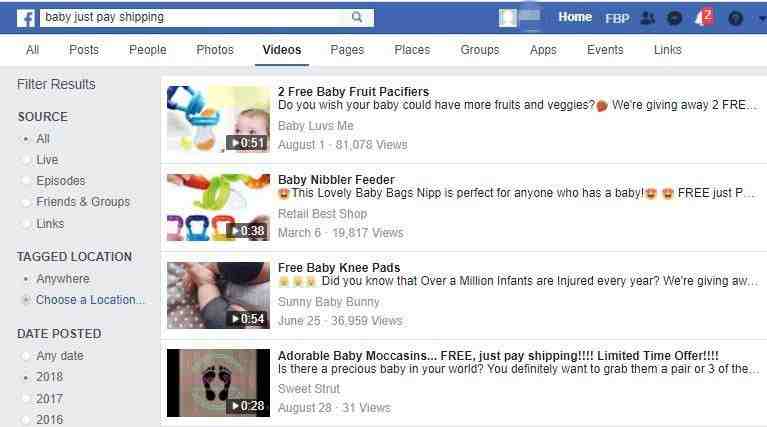Switch to the Groups tab
This screenshot has height=427, width=767.
click(x=480, y=50)
